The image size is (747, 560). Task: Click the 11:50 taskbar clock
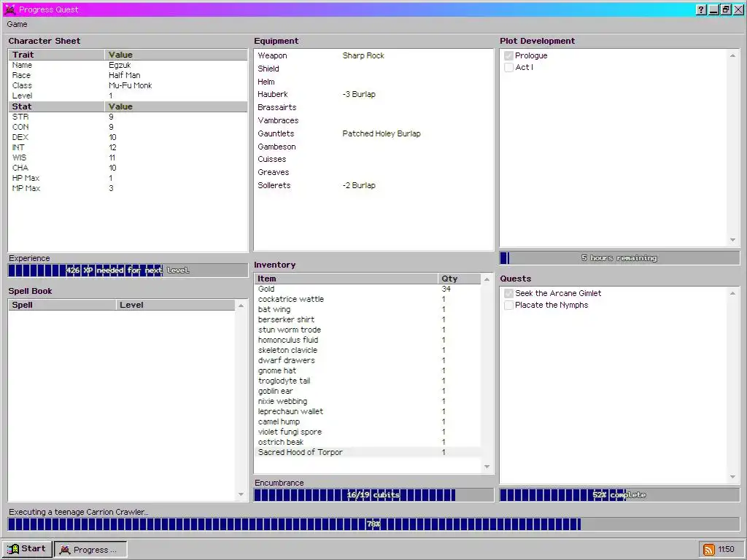tap(727, 550)
